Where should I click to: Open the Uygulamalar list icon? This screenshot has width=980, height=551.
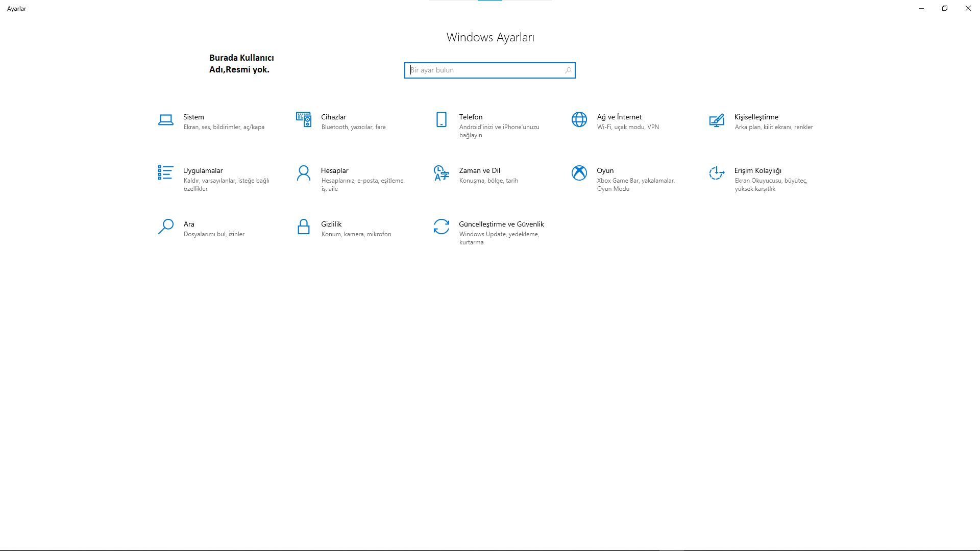click(x=165, y=172)
